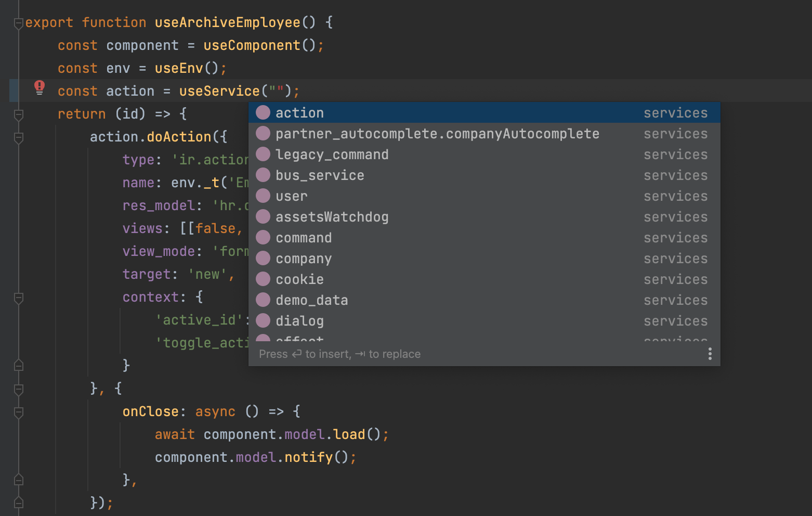Collapse the context object fold marker
812x516 pixels.
tap(19, 299)
